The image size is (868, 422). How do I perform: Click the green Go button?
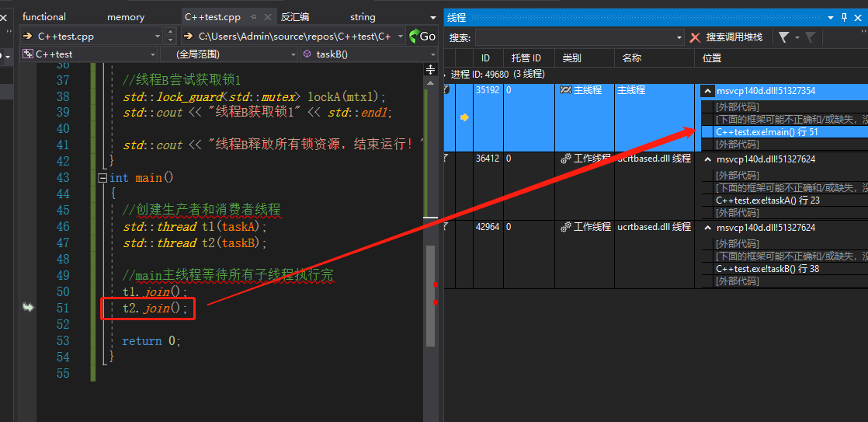pyautogui.click(x=423, y=37)
